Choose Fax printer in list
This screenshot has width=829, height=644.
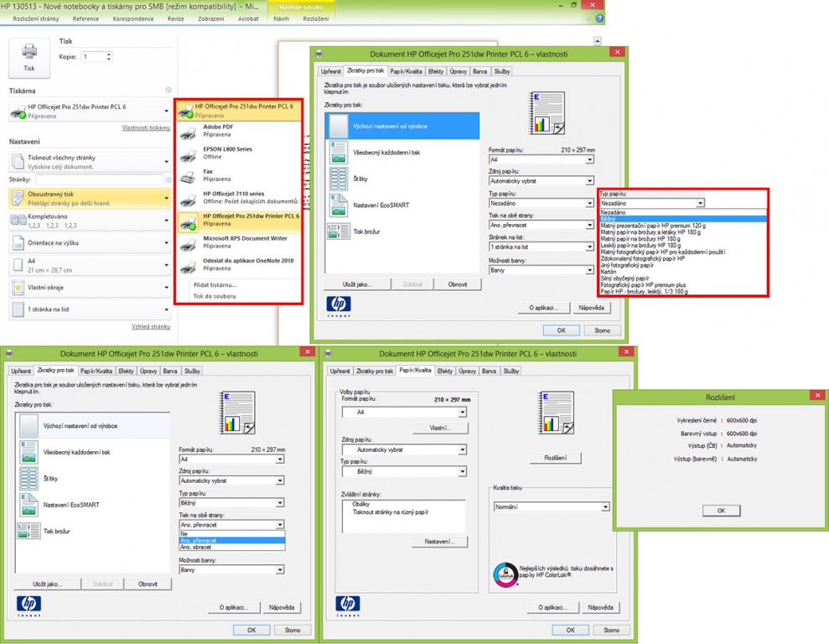[x=239, y=175]
